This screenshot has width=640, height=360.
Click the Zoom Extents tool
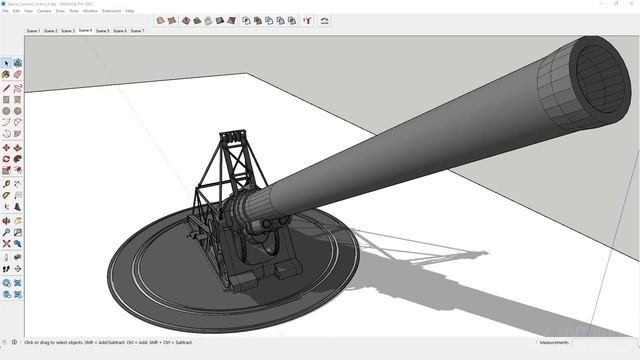pyautogui.click(x=6, y=244)
